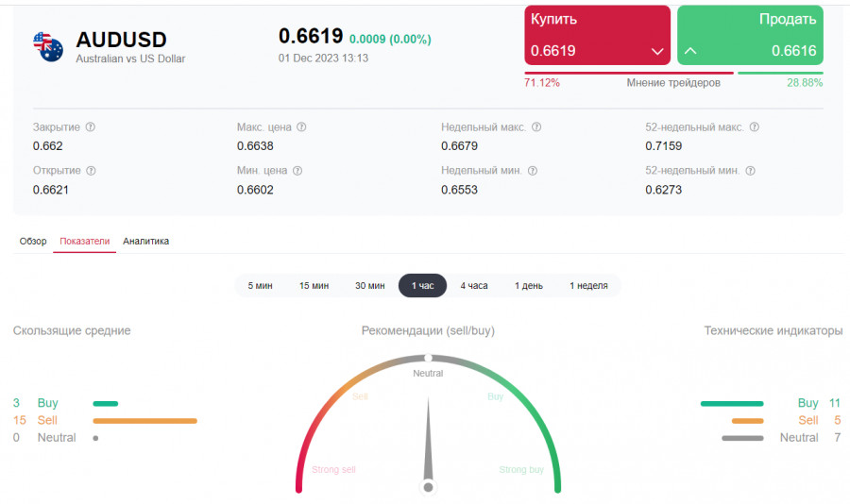Open the Аналитика tab
The width and height of the screenshot is (850, 504).
coord(146,242)
